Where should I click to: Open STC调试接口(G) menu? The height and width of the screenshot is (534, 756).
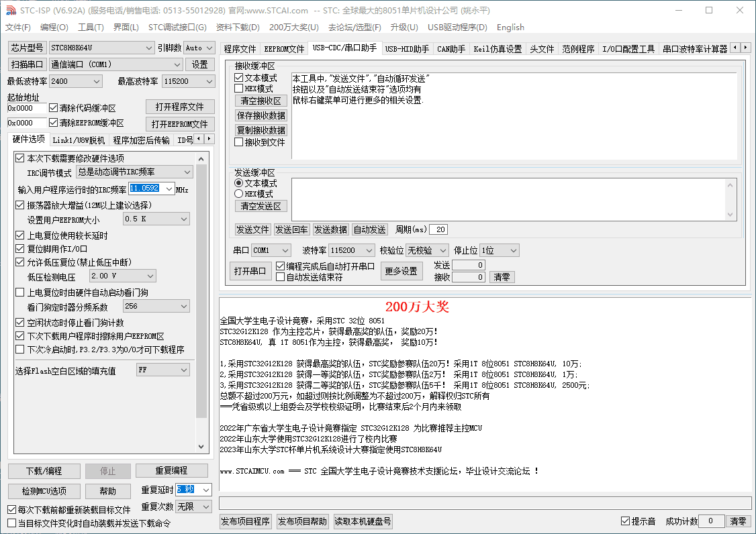[x=177, y=28]
